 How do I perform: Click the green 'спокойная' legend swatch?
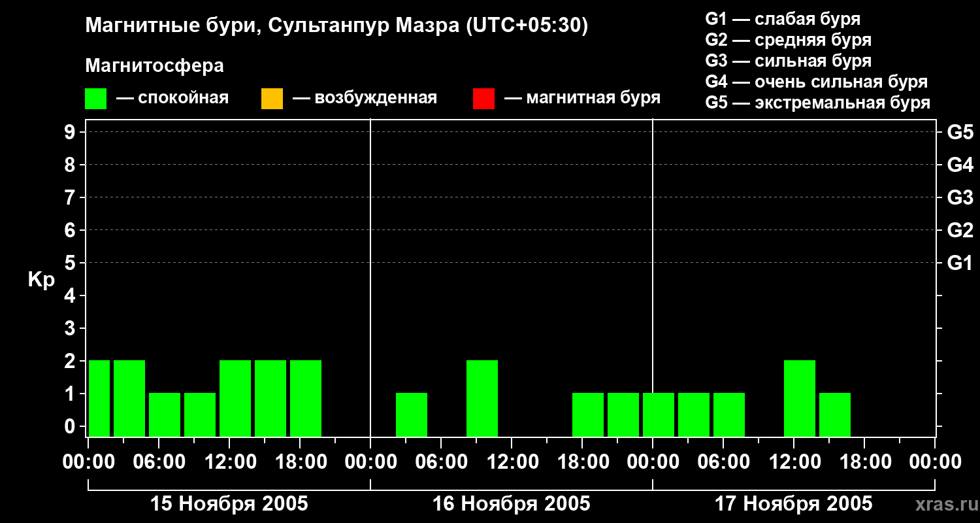(x=95, y=99)
